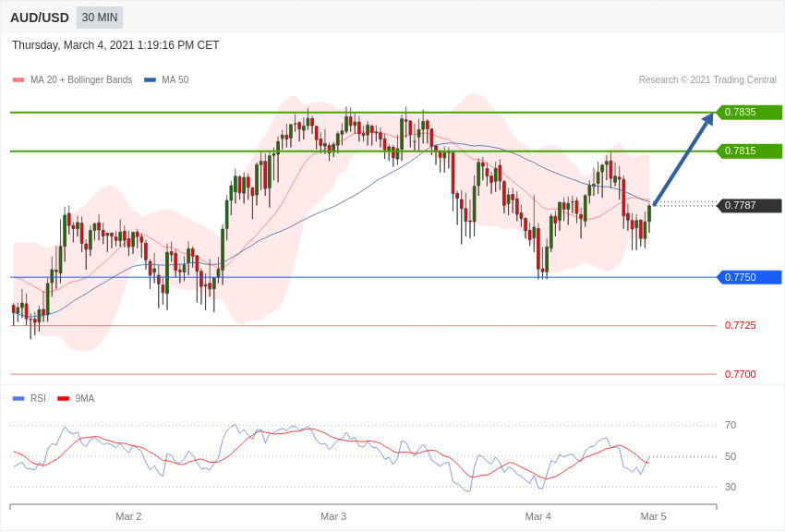
Task: Click the Mar 3 date label
Action: coord(333,516)
